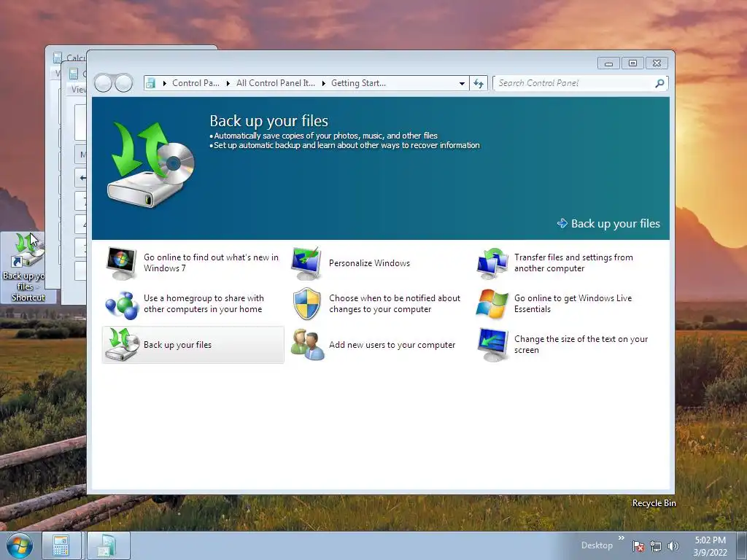Screen dimensions: 747x560
Task: Select the Back up your files Shortcut desktop icon
Action: pyautogui.click(x=28, y=268)
